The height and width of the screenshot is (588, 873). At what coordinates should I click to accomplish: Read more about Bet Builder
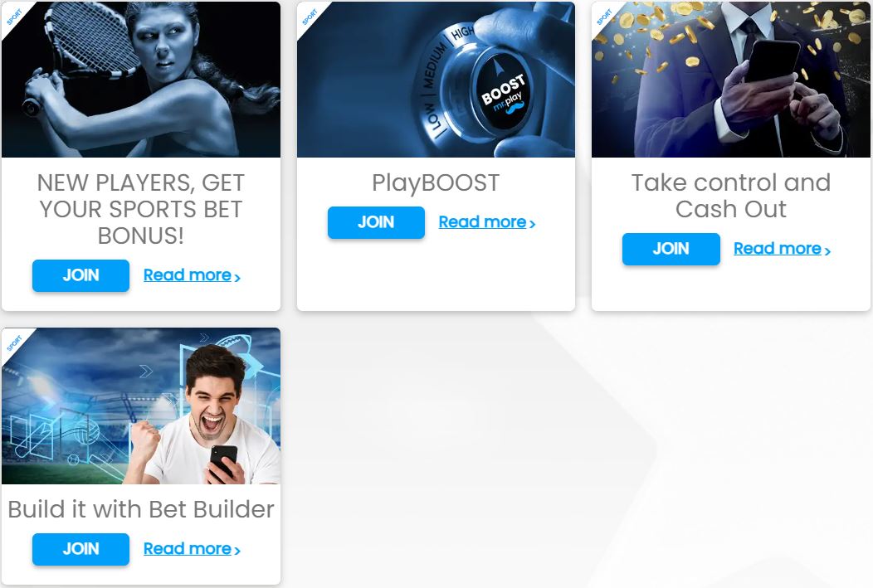(x=192, y=548)
